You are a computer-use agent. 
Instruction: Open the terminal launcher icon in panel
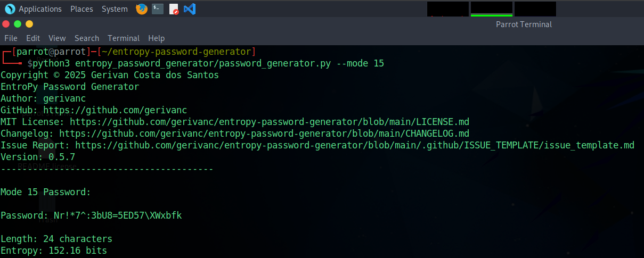[x=158, y=9]
